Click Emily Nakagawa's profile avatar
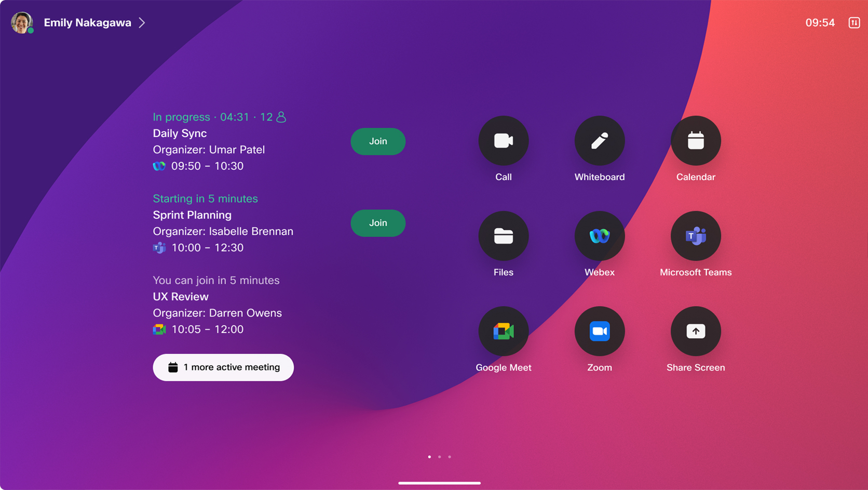868x490 pixels. tap(22, 23)
